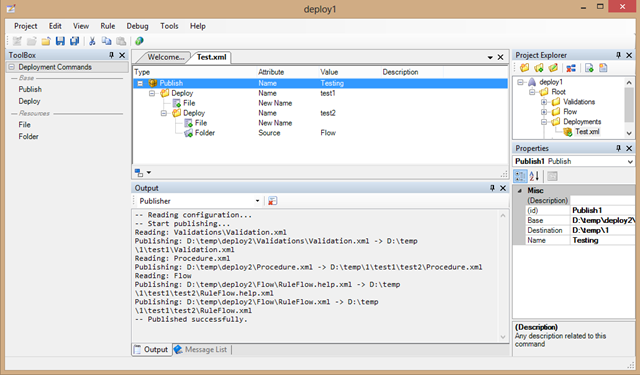Add folder with green-plus folder icon

tap(539, 68)
